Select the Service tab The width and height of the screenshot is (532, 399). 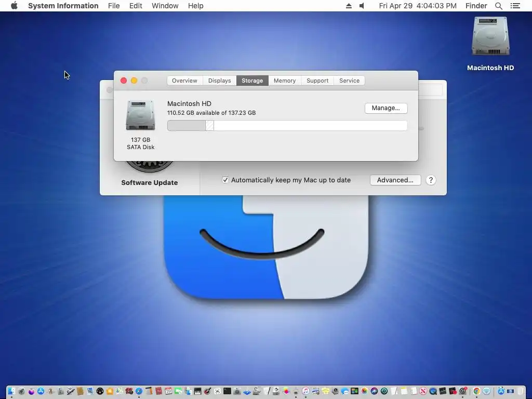pos(349,81)
